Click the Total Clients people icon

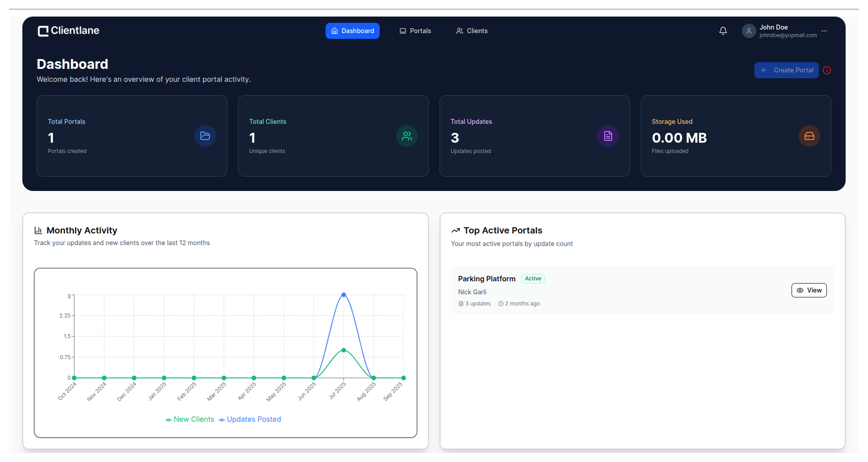tap(406, 136)
